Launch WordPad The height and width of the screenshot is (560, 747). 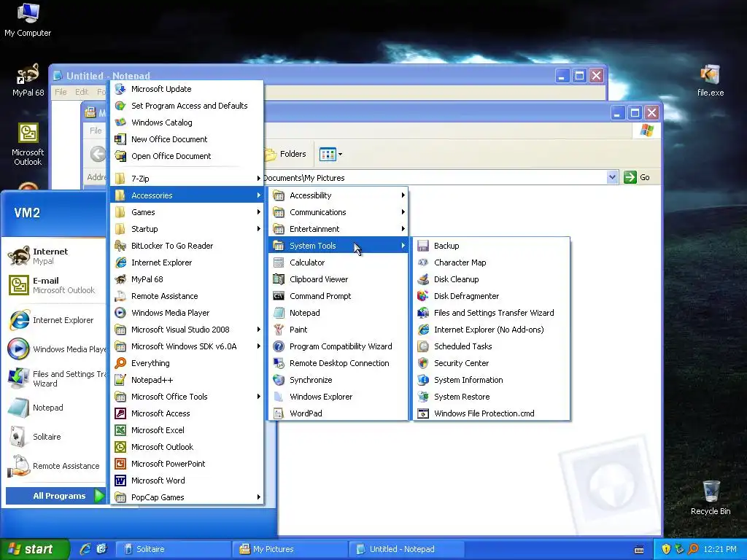point(338,413)
